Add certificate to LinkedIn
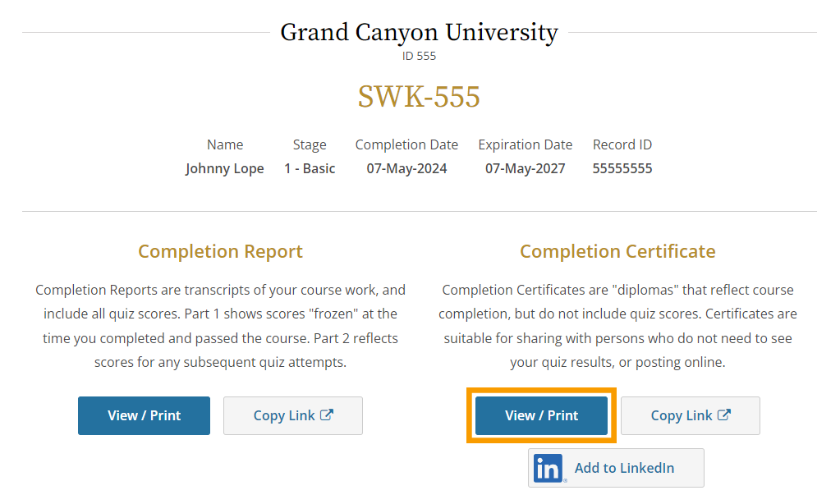Screen dimensions: 840x504 (x=616, y=468)
